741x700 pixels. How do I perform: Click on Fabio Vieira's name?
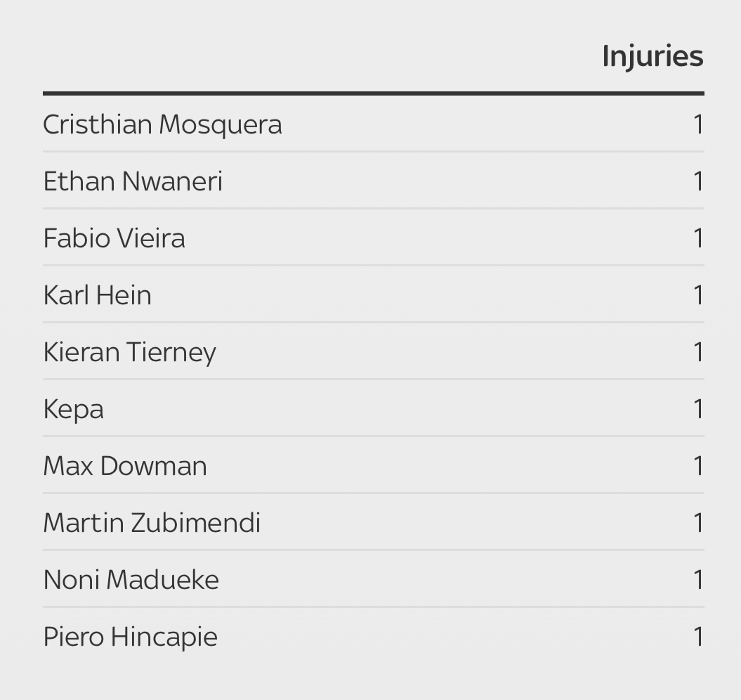tap(114, 238)
